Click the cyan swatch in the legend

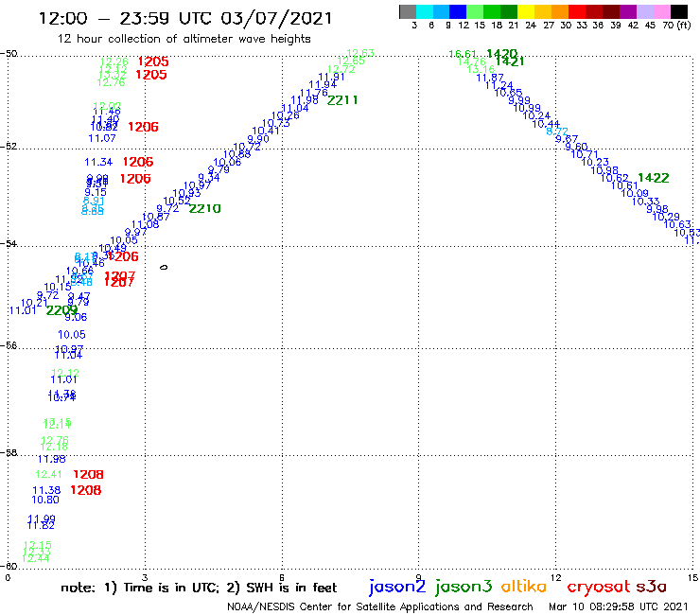tap(424, 11)
